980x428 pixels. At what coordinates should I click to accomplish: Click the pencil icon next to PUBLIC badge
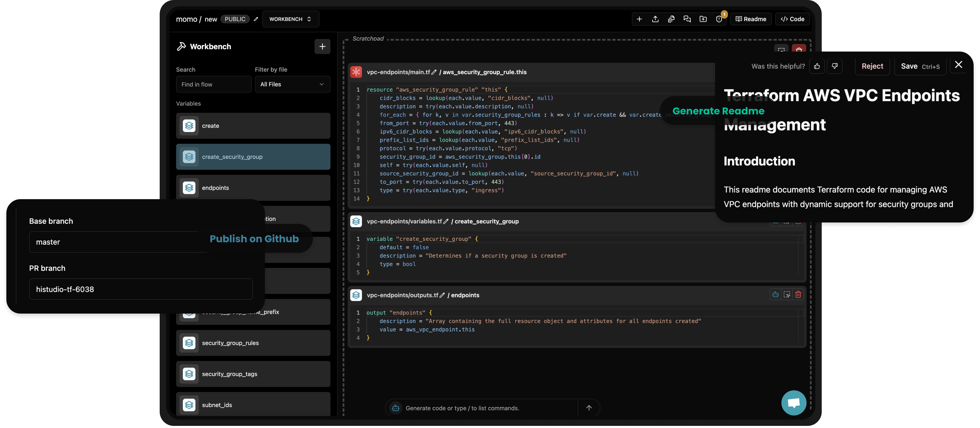point(256,19)
